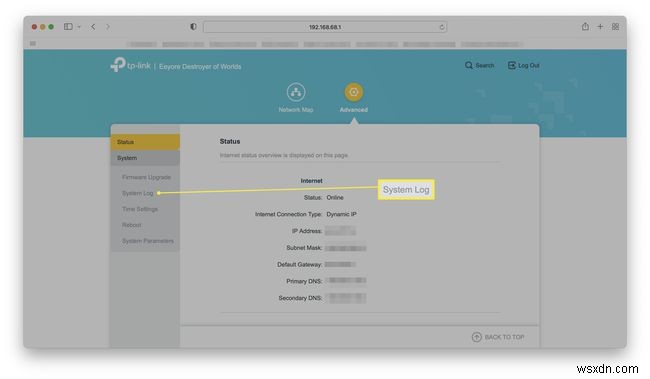Open Firmware Upgrade in the sidebar
This screenshot has width=650, height=379.
[x=146, y=177]
